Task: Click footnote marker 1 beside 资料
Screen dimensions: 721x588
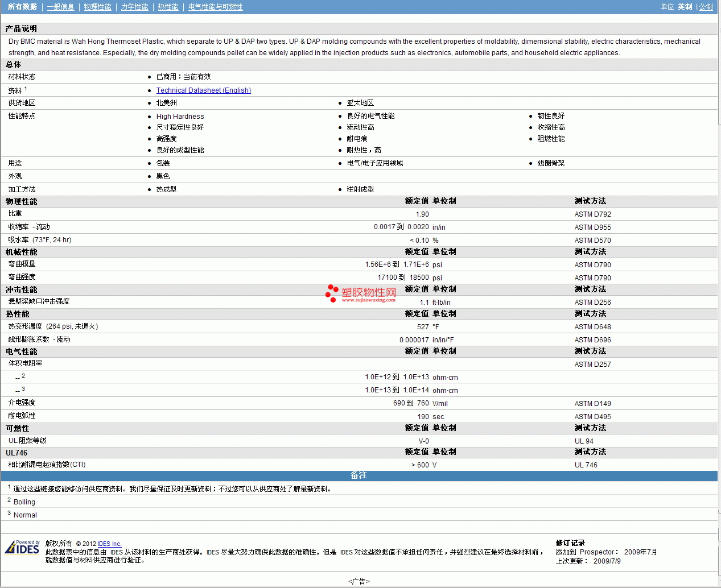Action: point(26,89)
